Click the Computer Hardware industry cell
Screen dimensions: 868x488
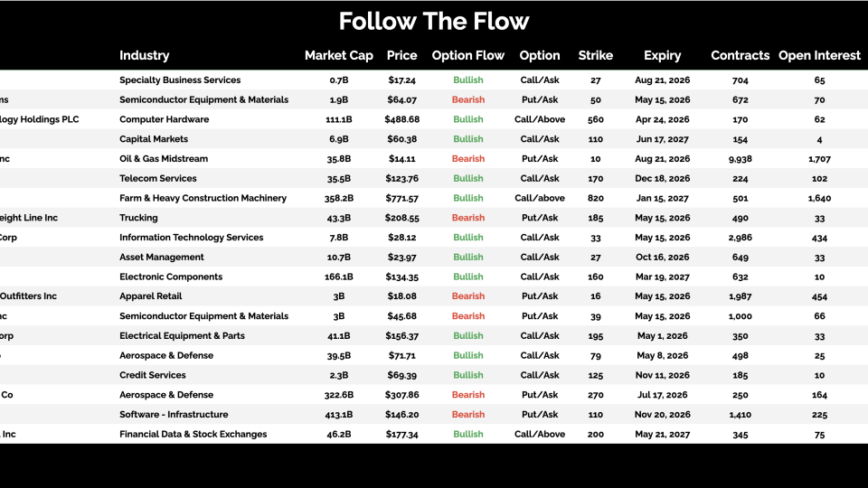(x=164, y=119)
